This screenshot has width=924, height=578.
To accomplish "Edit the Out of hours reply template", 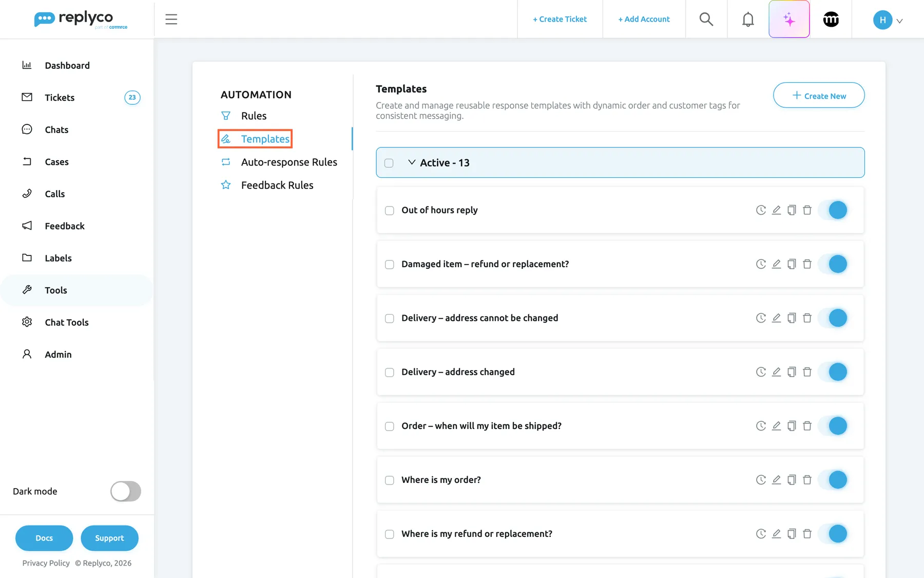I will coord(776,210).
